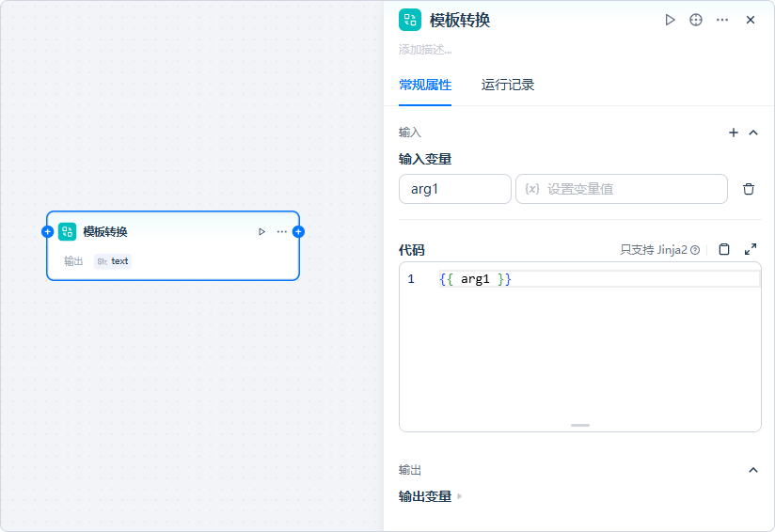Close the 模板转换 settings panel
The width and height of the screenshot is (775, 532).
point(751,20)
